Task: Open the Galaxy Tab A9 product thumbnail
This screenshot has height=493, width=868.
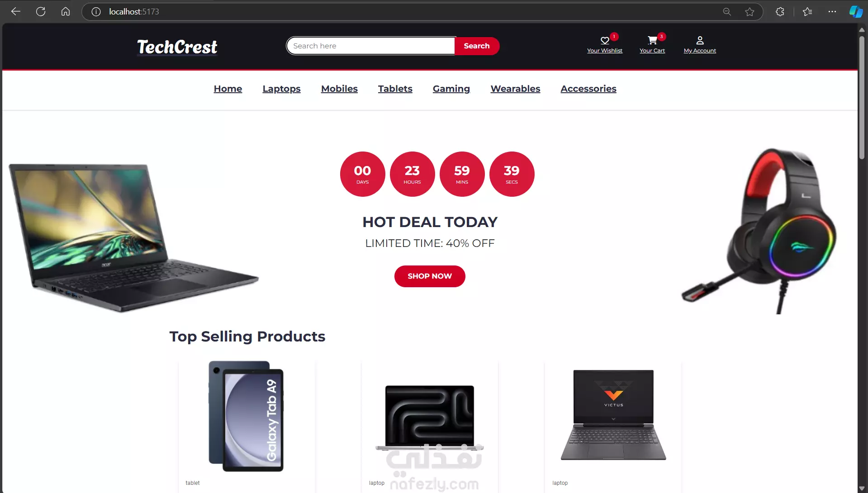Action: pyautogui.click(x=246, y=416)
